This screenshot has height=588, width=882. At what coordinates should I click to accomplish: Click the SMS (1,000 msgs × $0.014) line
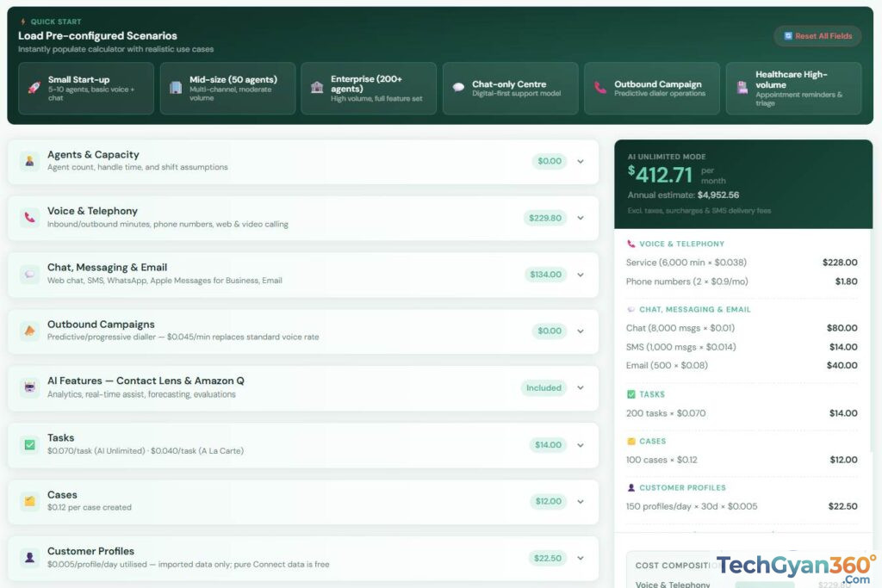click(x=742, y=347)
